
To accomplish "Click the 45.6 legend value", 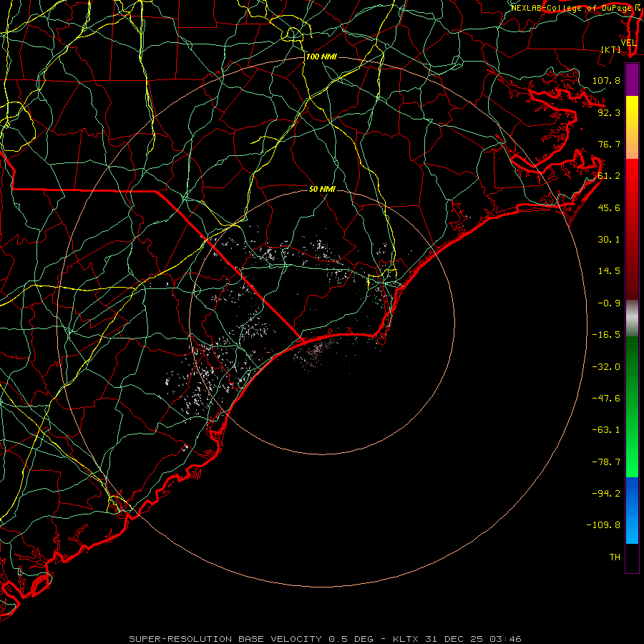I will click(x=609, y=208).
